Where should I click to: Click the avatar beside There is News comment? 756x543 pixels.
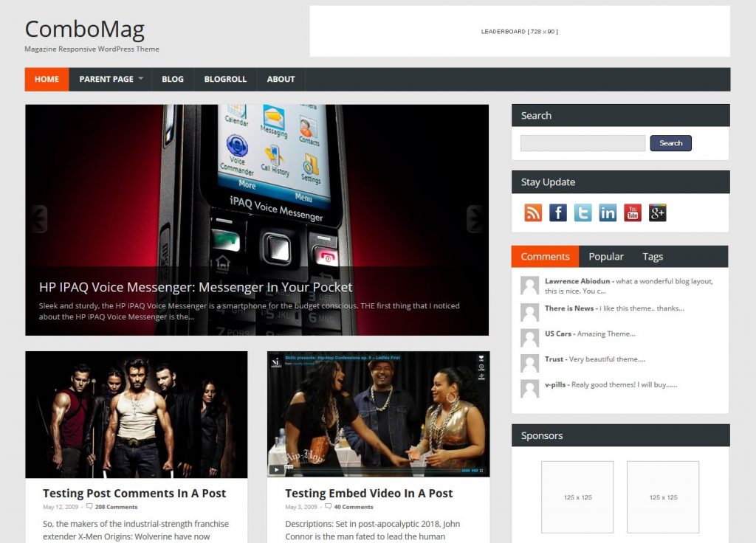tap(529, 312)
